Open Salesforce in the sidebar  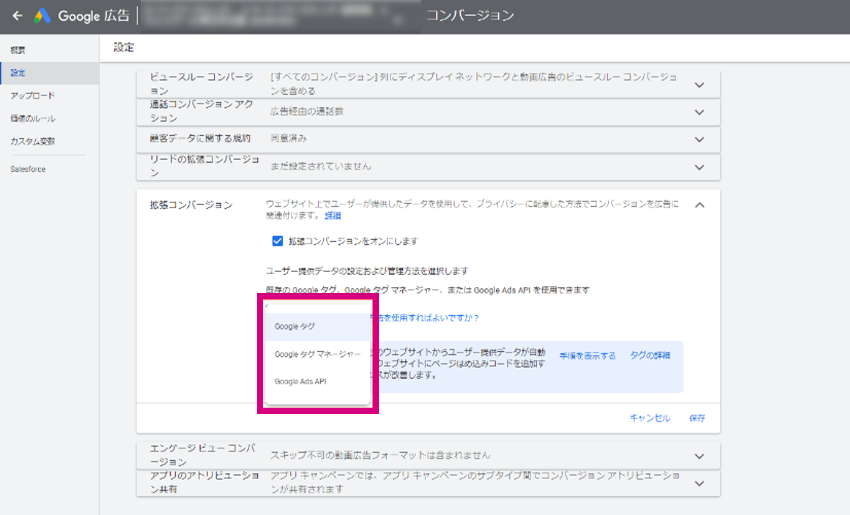[x=28, y=169]
